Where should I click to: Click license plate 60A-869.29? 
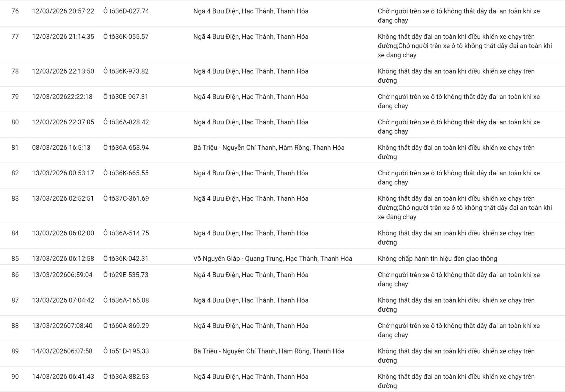coord(126,326)
